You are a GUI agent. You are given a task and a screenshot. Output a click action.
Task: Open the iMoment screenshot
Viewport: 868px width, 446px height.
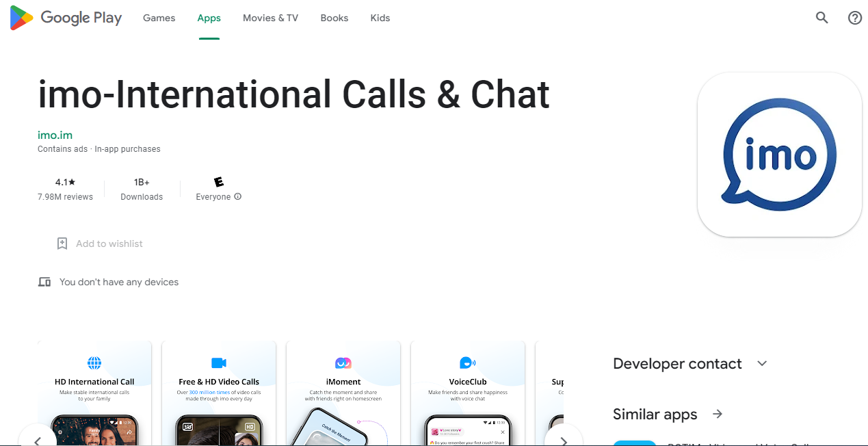tap(343, 393)
